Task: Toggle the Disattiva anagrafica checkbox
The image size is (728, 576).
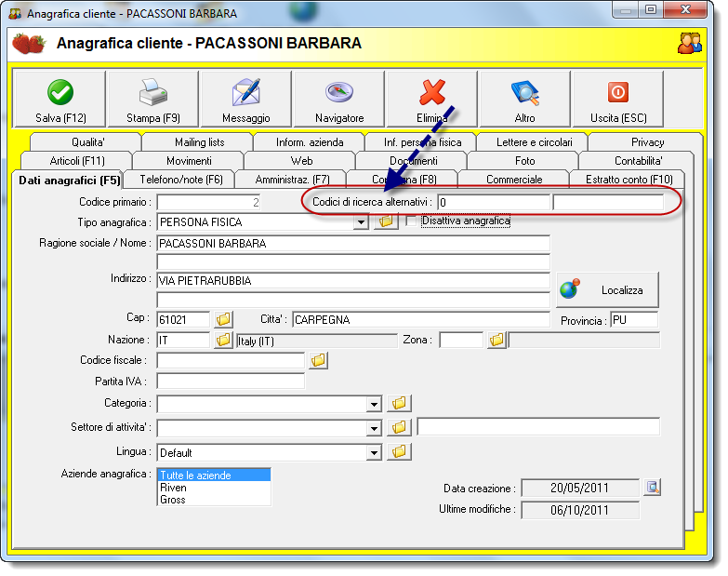Action: [x=411, y=221]
